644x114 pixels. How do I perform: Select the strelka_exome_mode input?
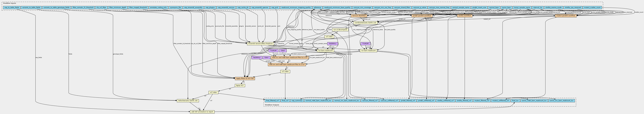pos(553,8)
